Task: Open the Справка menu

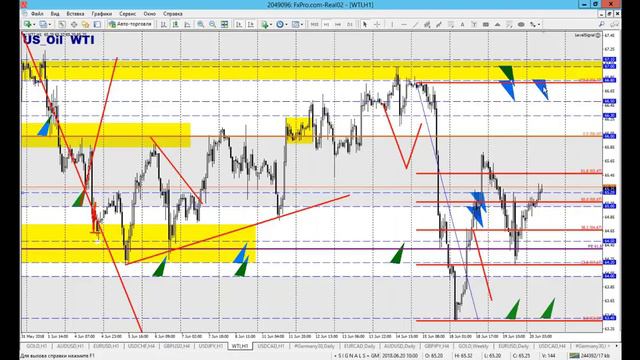Action: pos(173,14)
